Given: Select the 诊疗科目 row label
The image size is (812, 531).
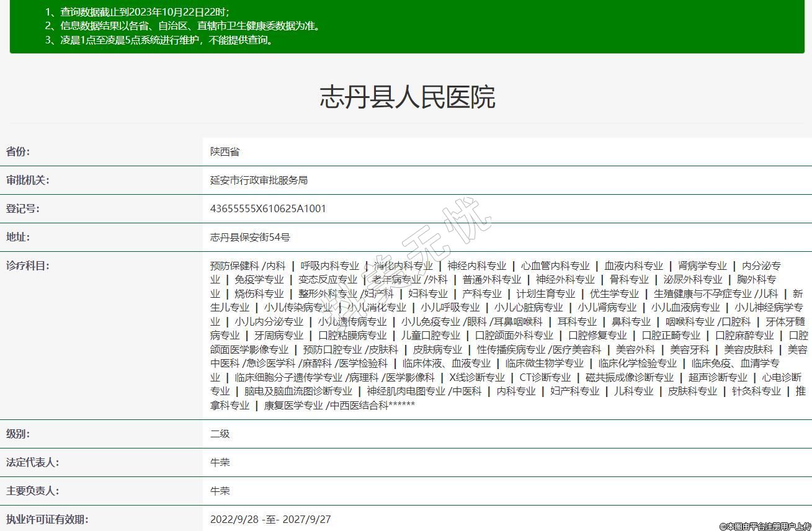Looking at the screenshot, I should [27, 265].
